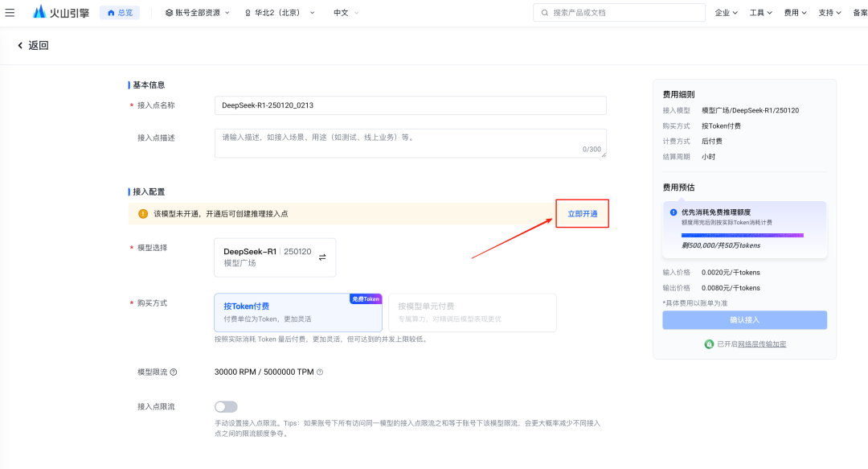The width and height of the screenshot is (868, 469).
Task: Click the 接入点描述 text area
Action: tap(410, 143)
